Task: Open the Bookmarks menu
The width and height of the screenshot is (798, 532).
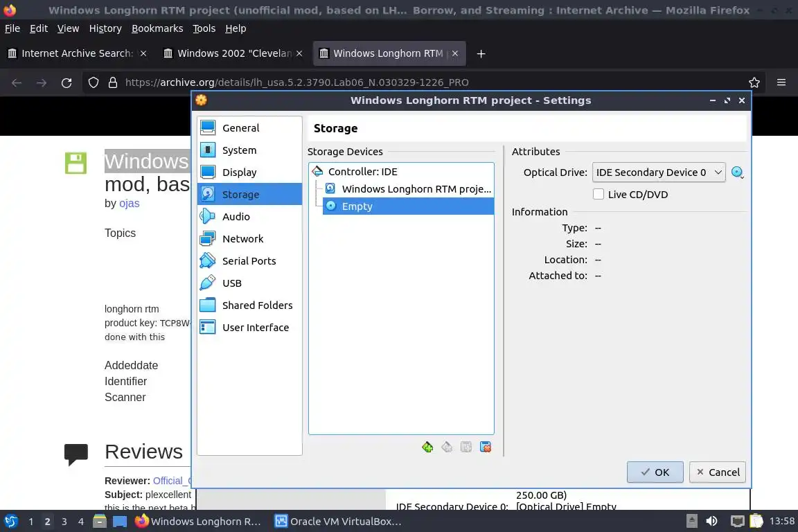Action: click(x=157, y=28)
